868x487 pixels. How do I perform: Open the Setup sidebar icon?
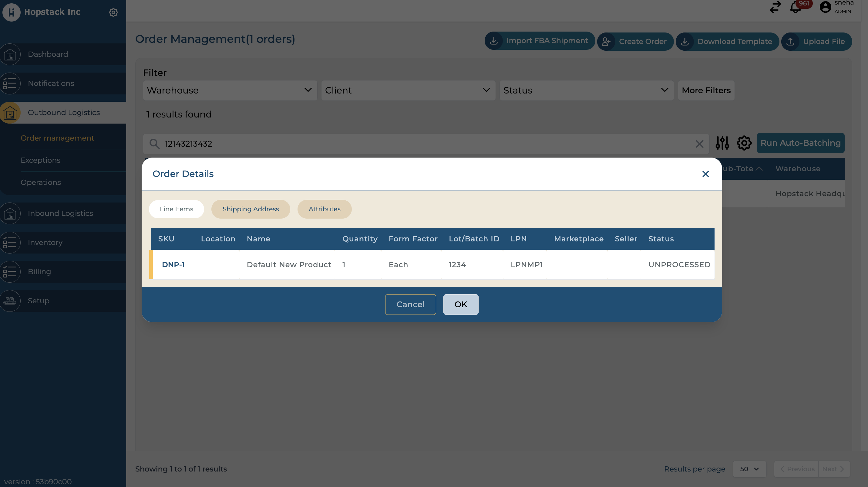point(10,301)
